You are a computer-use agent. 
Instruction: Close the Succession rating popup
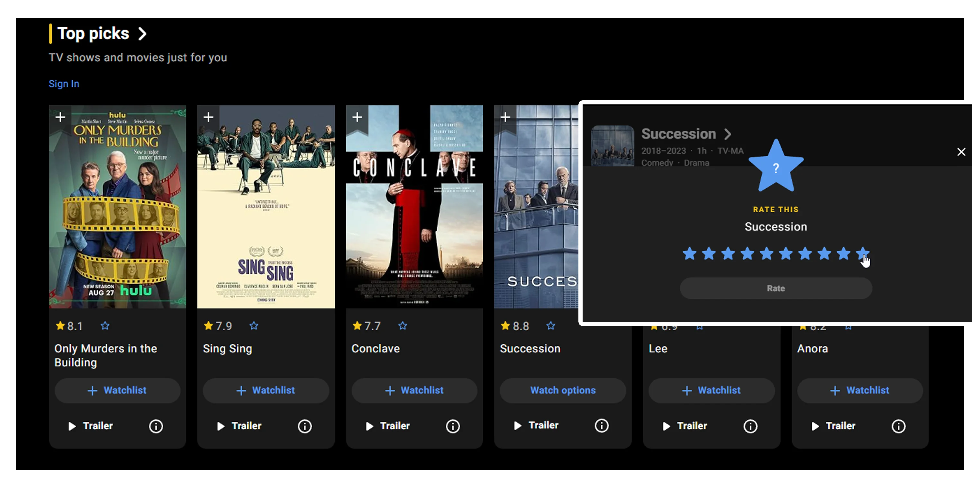961,152
